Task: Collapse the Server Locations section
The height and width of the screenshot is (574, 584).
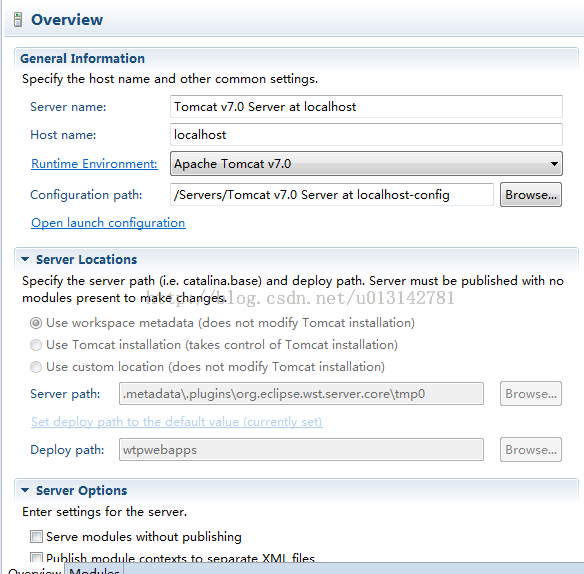Action: pos(25,259)
